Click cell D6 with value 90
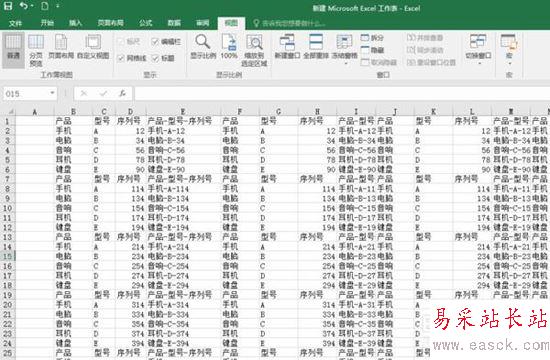Screen dimensions: 550x360 pyautogui.click(x=130, y=169)
